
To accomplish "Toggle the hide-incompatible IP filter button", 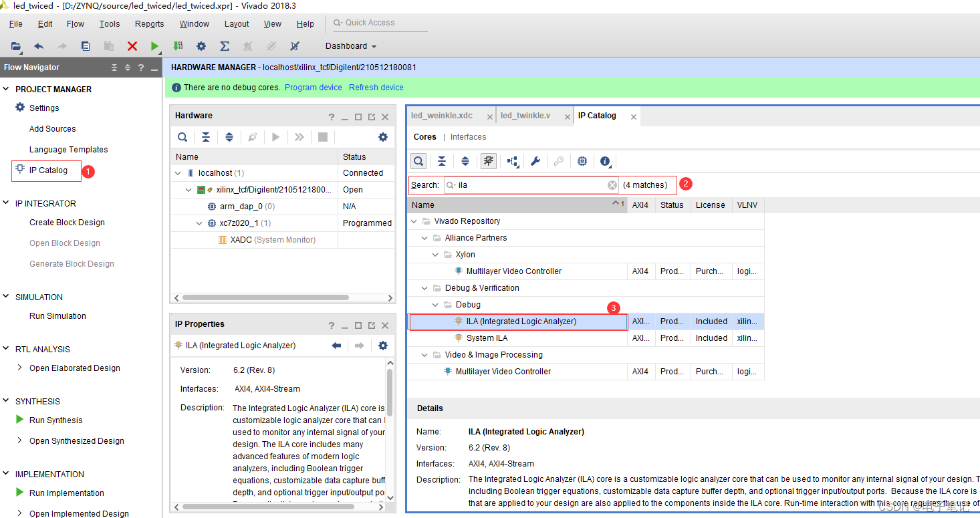I will (488, 161).
